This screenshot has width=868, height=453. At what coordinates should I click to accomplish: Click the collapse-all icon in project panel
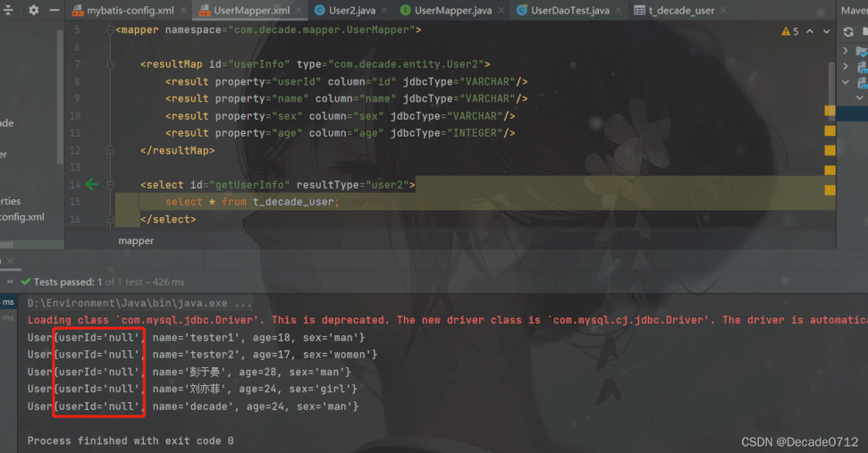tap(9, 10)
